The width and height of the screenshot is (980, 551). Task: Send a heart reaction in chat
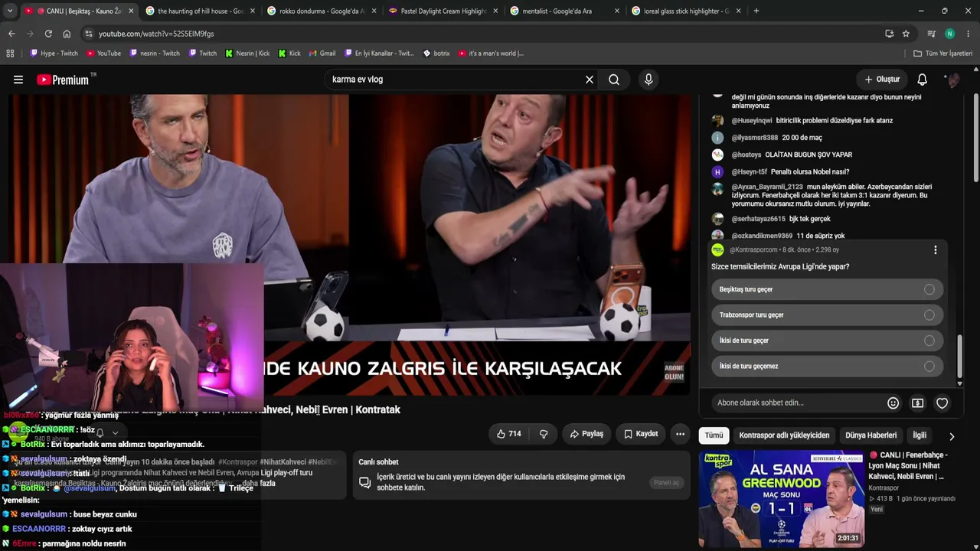point(942,403)
